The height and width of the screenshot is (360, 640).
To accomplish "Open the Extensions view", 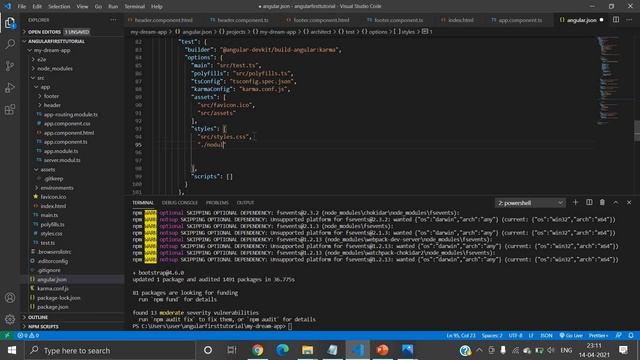I will click(x=10, y=109).
